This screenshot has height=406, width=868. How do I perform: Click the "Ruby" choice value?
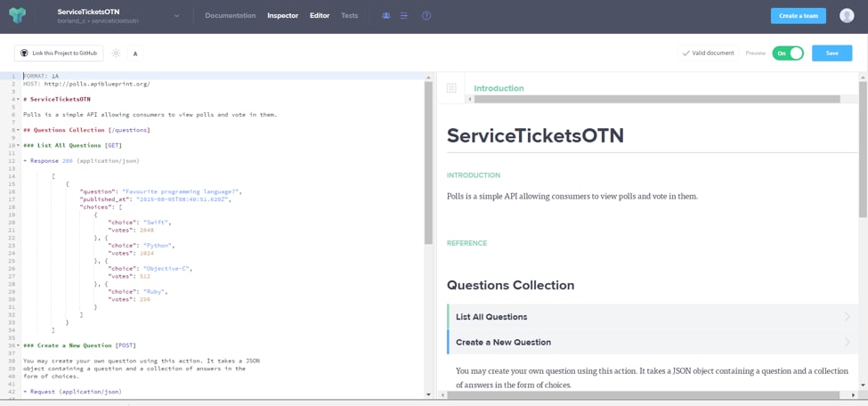155,291
